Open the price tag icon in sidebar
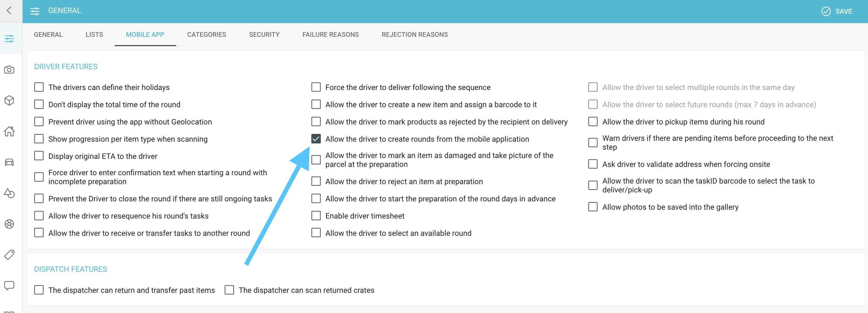This screenshot has height=313, width=868. click(x=10, y=255)
